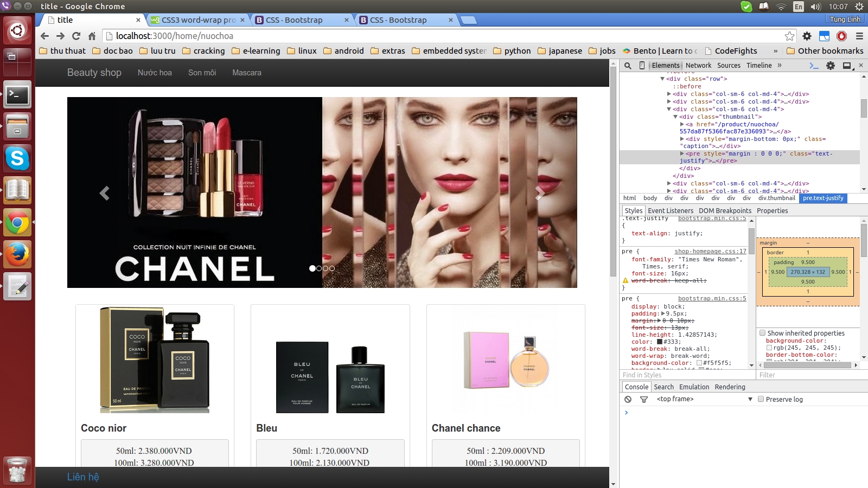
Task: Open Chrome hamburger menu
Action: pos(859,36)
